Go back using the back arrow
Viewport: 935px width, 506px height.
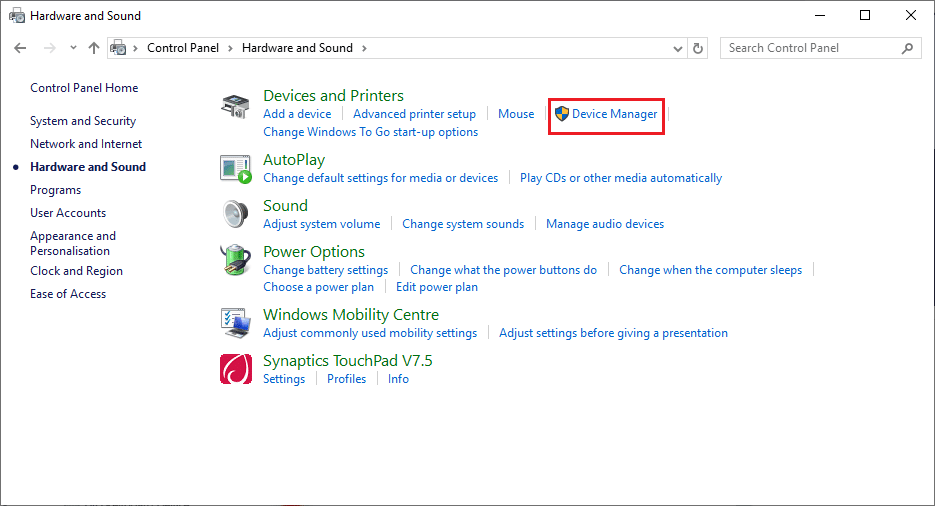[x=20, y=48]
